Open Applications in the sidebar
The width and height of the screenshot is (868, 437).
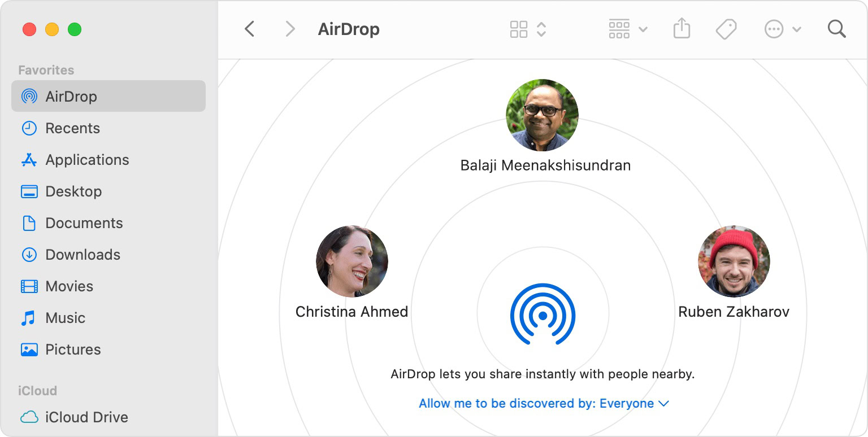click(x=108, y=160)
